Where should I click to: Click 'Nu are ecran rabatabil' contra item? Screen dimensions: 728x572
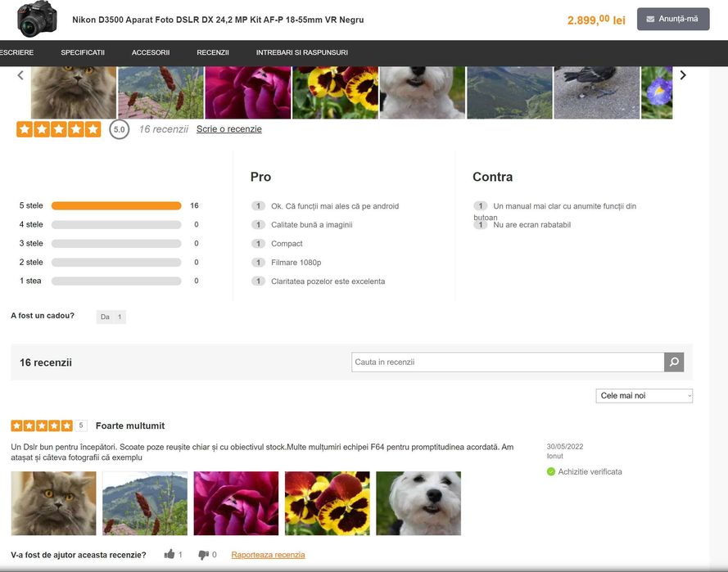(531, 225)
